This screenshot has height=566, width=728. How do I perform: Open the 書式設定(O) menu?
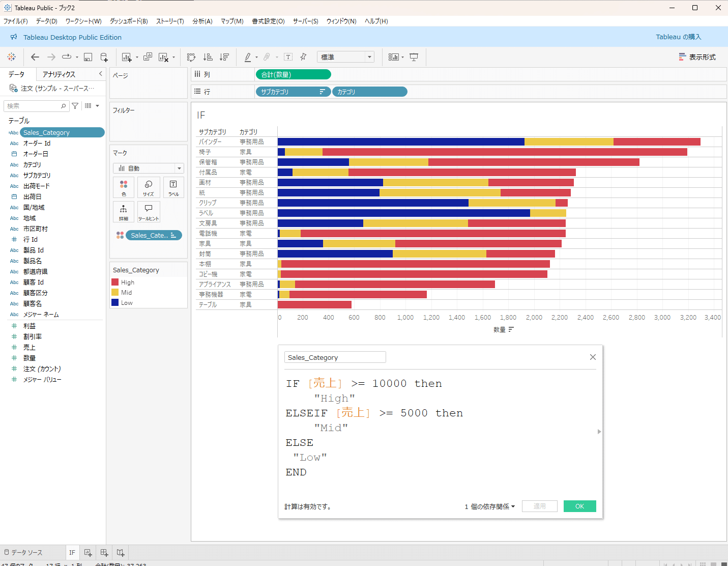(x=269, y=21)
